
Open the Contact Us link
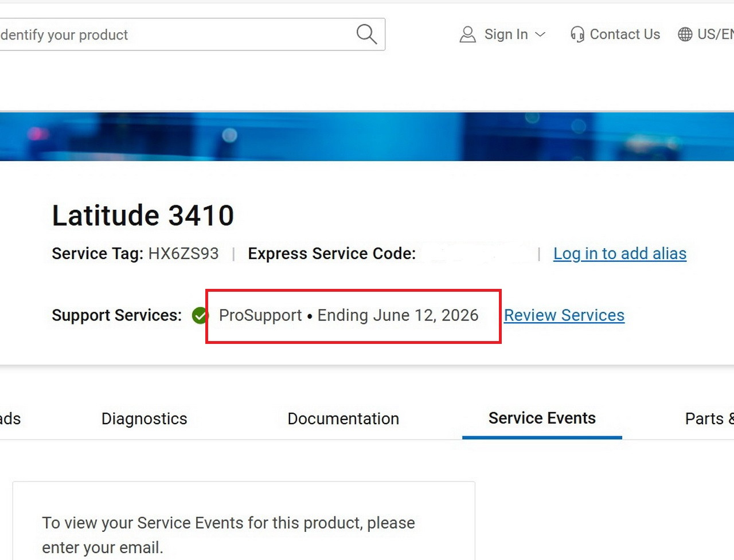click(x=624, y=34)
